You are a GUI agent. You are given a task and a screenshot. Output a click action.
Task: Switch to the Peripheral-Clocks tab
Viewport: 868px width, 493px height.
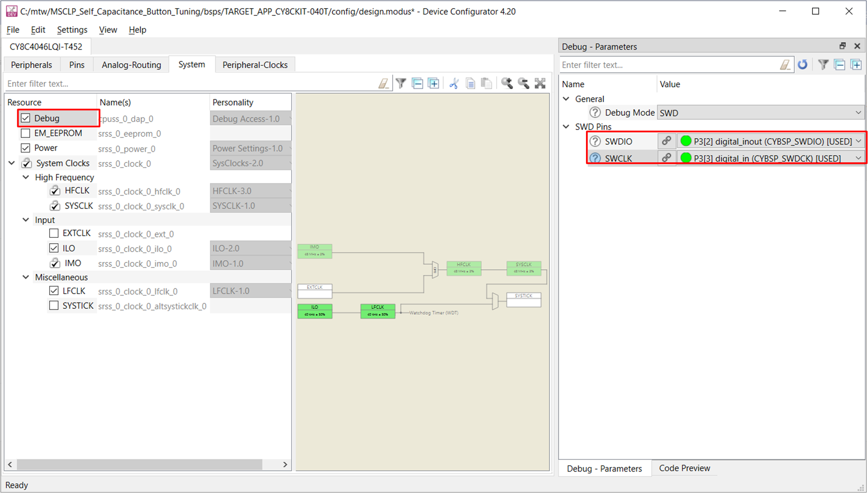point(255,65)
